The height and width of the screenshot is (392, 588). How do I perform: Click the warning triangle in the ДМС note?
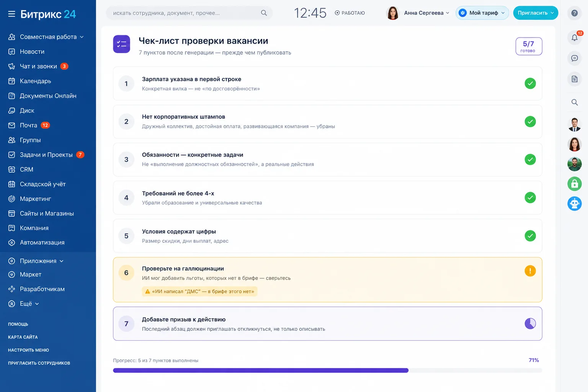(x=147, y=291)
